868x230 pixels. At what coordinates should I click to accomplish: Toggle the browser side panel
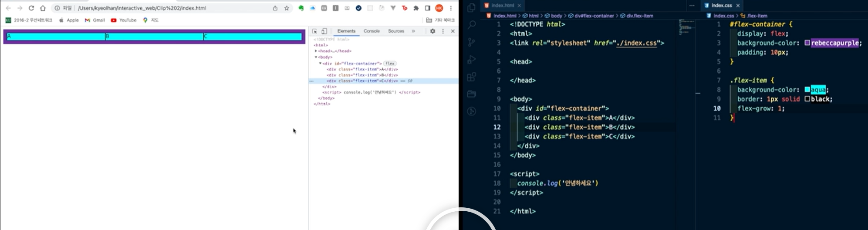(x=427, y=8)
